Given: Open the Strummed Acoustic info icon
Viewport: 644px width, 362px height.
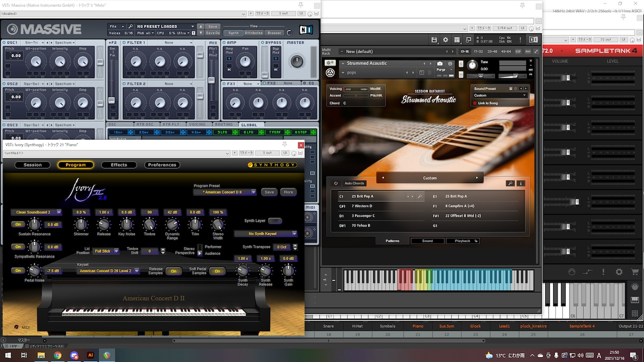Looking at the screenshot, I should (450, 63).
